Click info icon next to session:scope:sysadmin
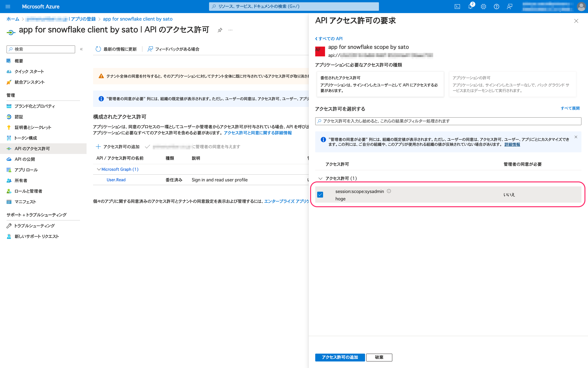This screenshot has height=368, width=588. click(389, 191)
